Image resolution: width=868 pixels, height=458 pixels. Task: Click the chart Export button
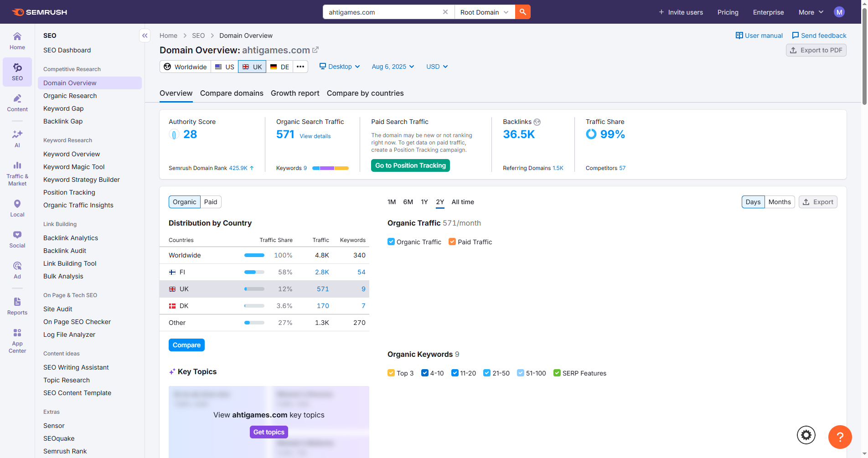818,202
